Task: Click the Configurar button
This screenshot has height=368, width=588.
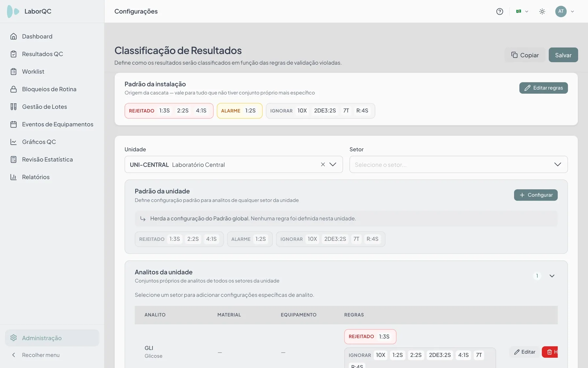Action: (x=536, y=195)
